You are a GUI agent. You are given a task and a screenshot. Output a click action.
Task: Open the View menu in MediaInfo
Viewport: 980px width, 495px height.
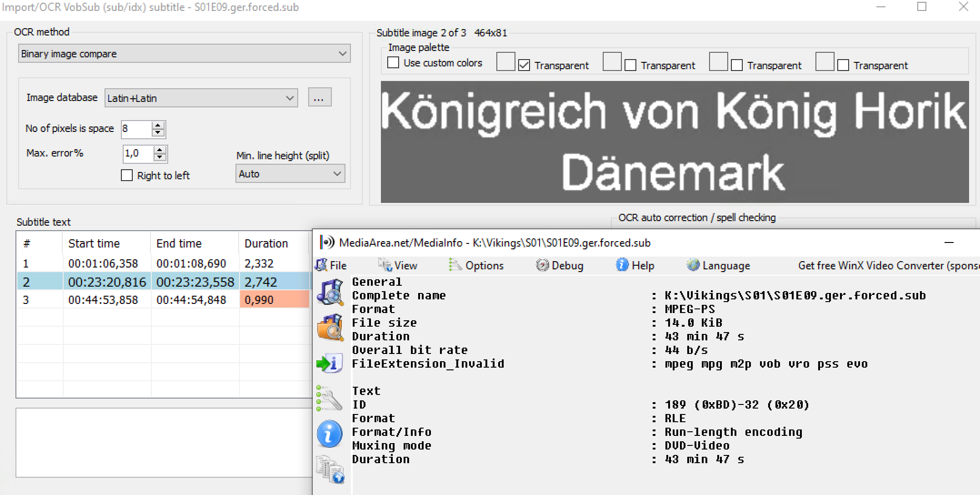[x=398, y=265]
